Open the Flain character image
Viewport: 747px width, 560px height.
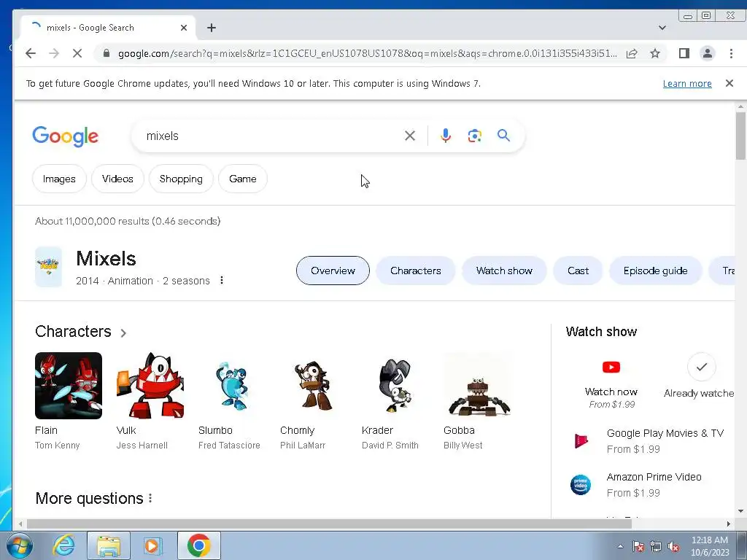tap(69, 386)
